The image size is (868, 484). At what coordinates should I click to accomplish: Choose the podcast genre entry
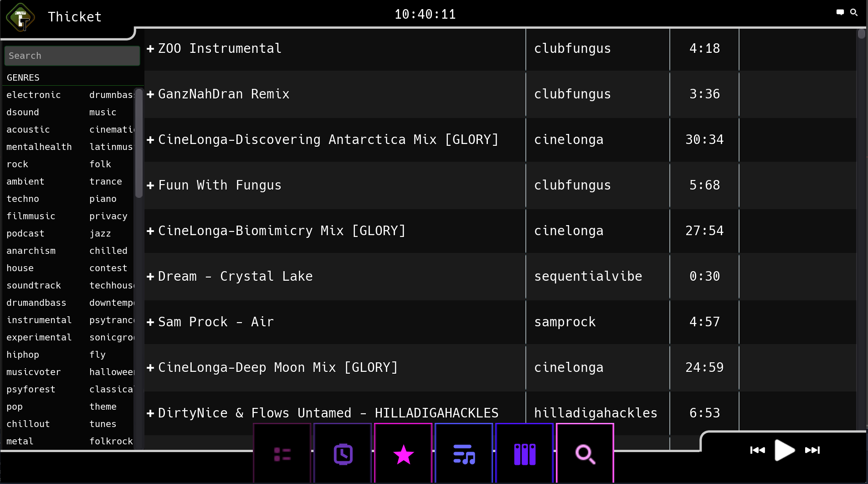click(25, 233)
